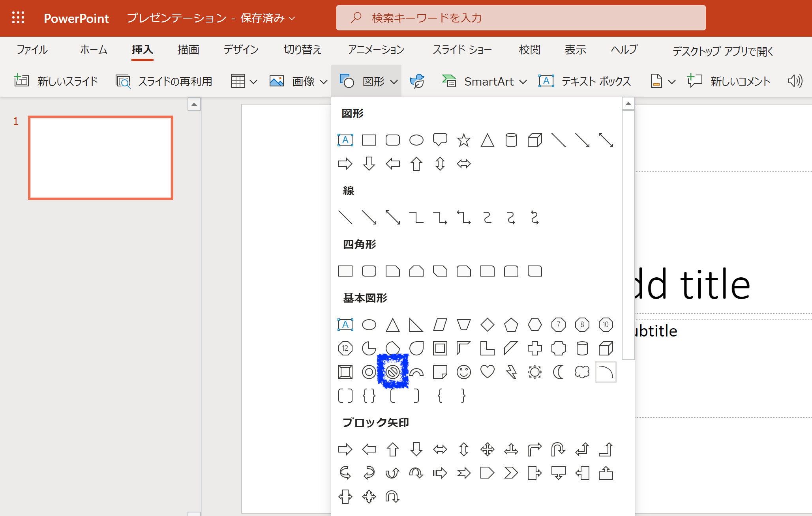This screenshot has width=812, height=516.
Task: Click the shapes gallery scrollbar thumb
Action: (628, 235)
